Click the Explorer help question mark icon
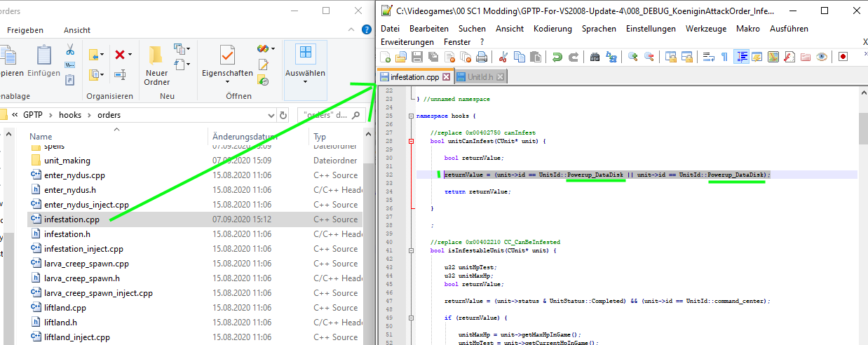The height and width of the screenshot is (345, 868). [x=366, y=29]
